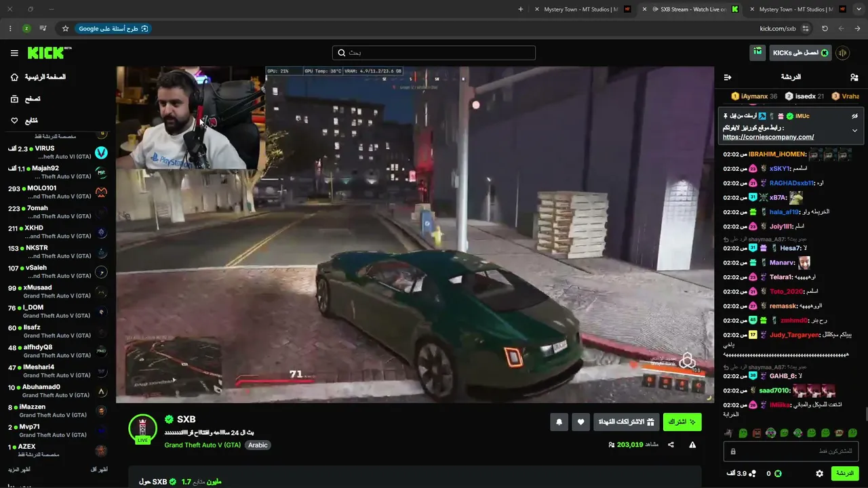Open vSaleh channel in sidebar

[58, 272]
